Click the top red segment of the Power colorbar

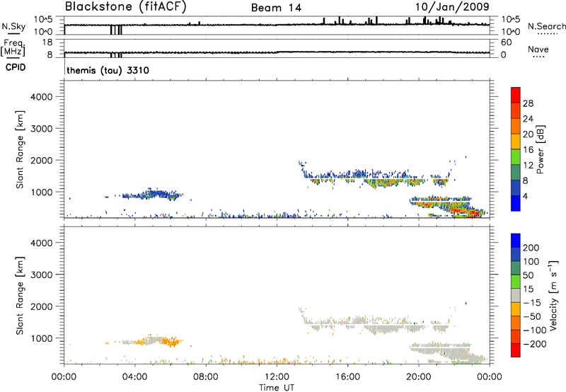[x=516, y=95]
